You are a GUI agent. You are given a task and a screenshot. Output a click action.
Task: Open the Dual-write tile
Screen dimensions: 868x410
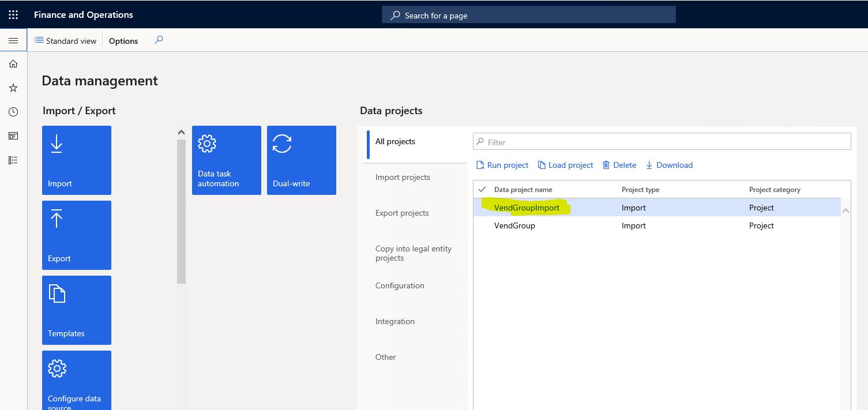pos(302,160)
